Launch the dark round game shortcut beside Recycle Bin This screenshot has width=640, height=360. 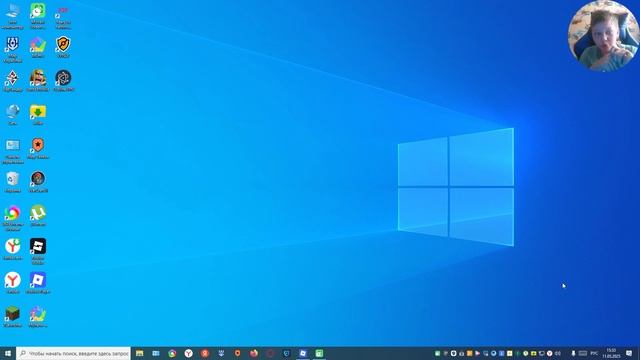38,182
